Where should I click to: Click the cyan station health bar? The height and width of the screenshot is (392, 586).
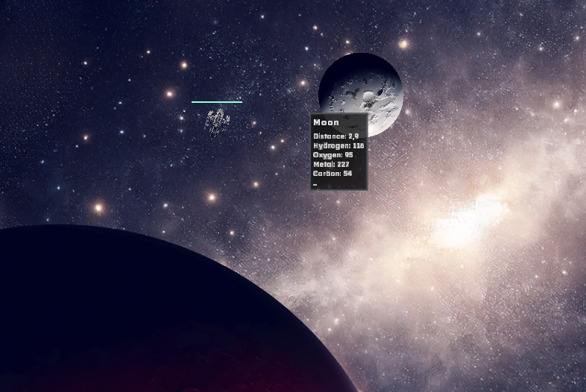217,101
